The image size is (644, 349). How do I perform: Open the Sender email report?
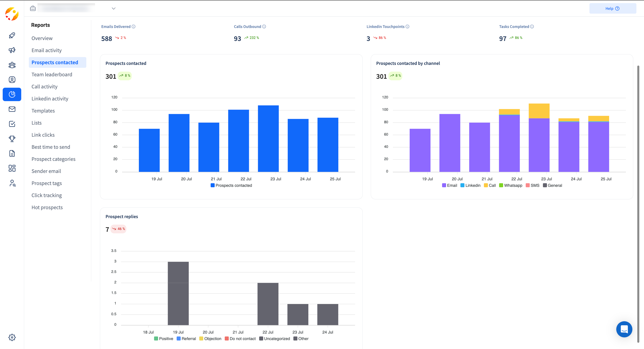tap(46, 171)
